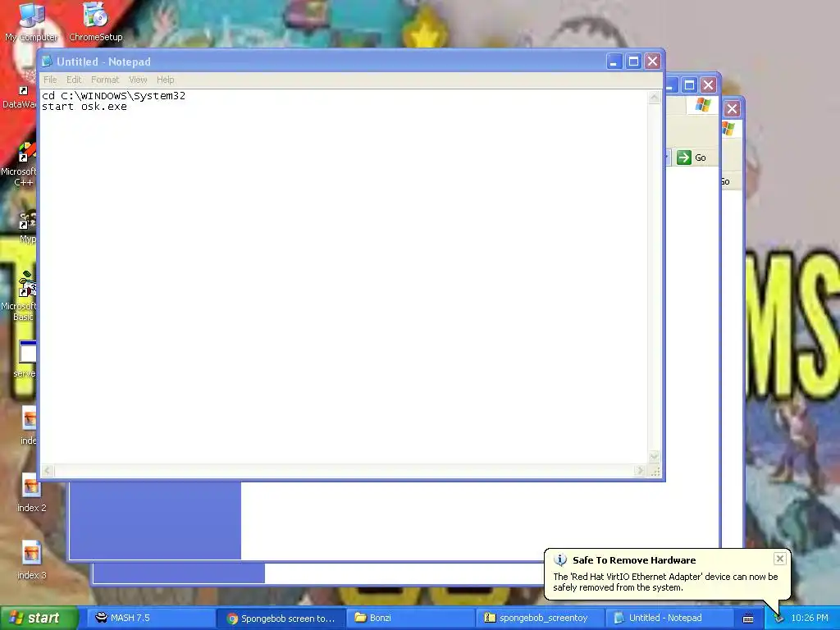Click the keyboard icon in the system tray

748,619
